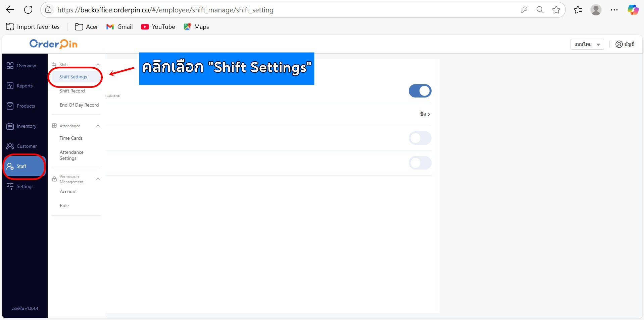Open Gmail bookmark
Image resolution: width=644 pixels, height=320 pixels.
[x=119, y=27]
